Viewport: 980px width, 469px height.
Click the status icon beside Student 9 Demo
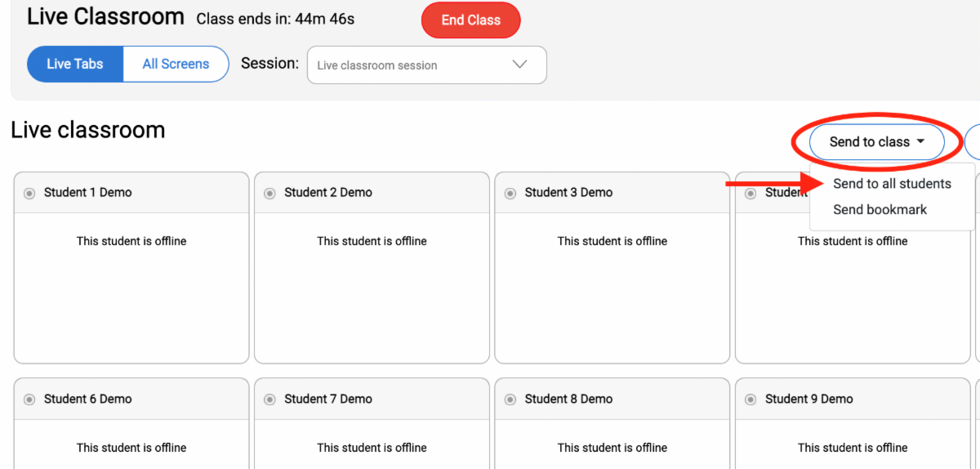pyautogui.click(x=751, y=400)
